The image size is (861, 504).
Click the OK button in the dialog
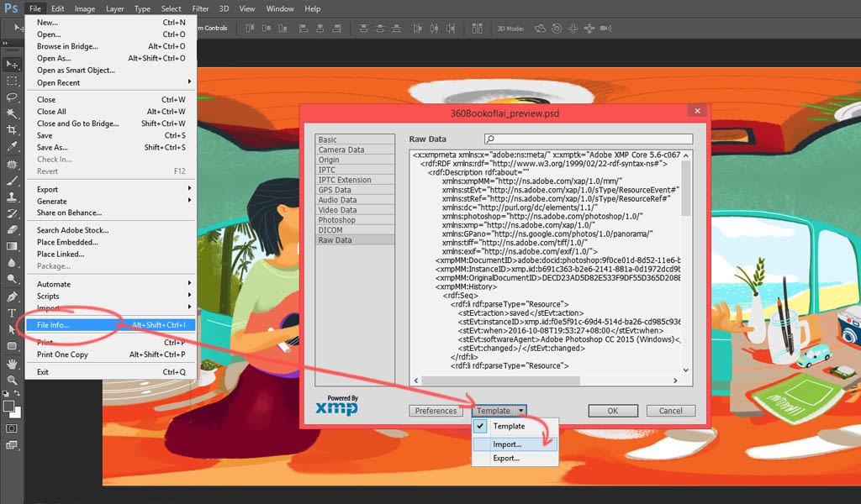pyautogui.click(x=613, y=410)
